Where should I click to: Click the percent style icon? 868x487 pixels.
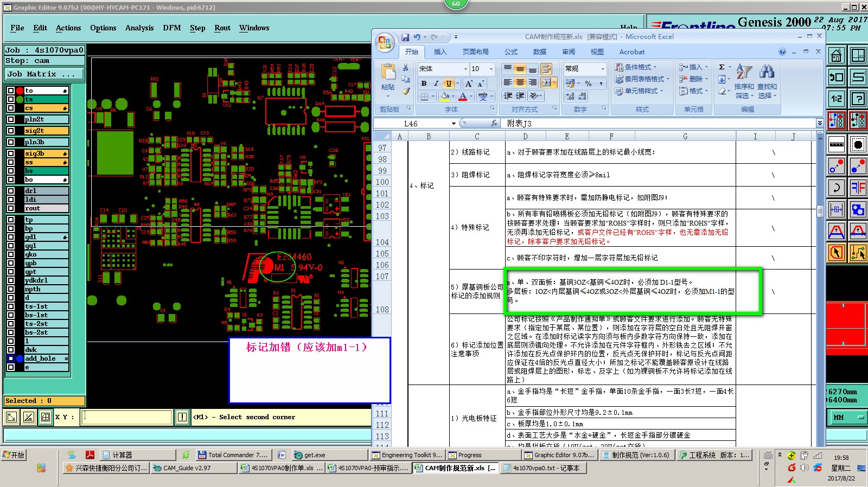588,84
